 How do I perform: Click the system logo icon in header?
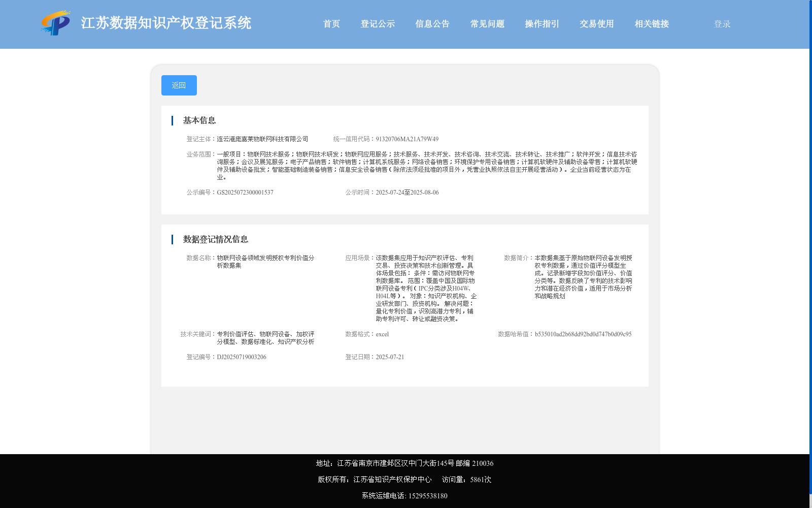tap(55, 23)
